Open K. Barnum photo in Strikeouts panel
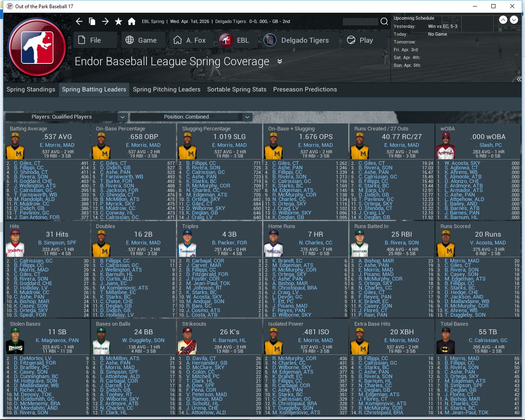Image resolution: width=525 pixels, height=420 pixels. (x=188, y=341)
